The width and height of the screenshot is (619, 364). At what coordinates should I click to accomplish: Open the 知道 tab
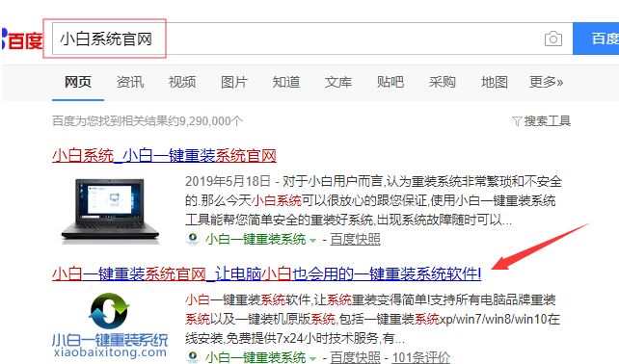(286, 82)
